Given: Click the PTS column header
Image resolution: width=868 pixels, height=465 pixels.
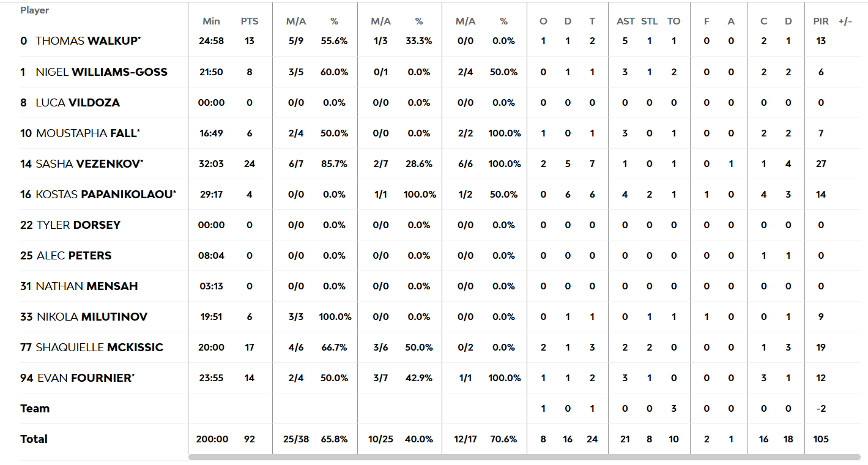Looking at the screenshot, I should [250, 21].
